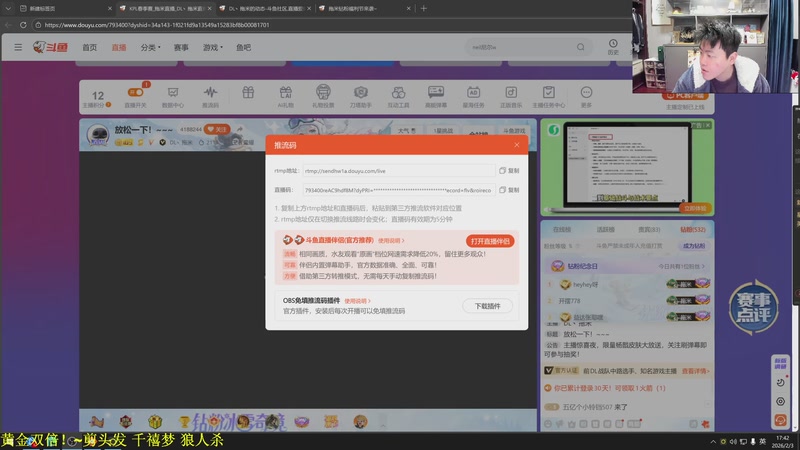Go to 直播 live nav item
The height and width of the screenshot is (450, 800).
pyautogui.click(x=119, y=47)
